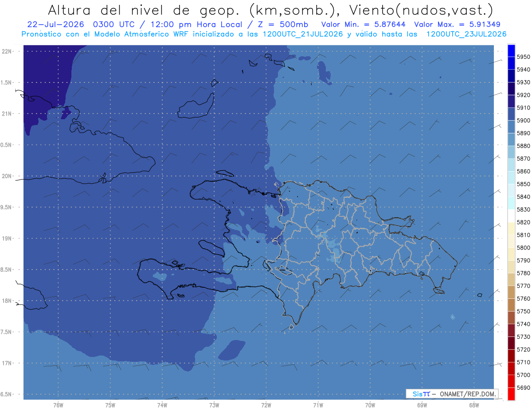Screen dimensions: 532x411
Task: Click the '18N' latitude axis label
Action: 8,301
